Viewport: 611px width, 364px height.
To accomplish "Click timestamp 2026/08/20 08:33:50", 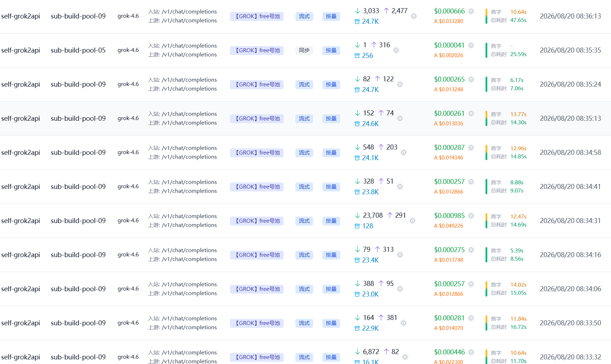I will tap(570, 323).
